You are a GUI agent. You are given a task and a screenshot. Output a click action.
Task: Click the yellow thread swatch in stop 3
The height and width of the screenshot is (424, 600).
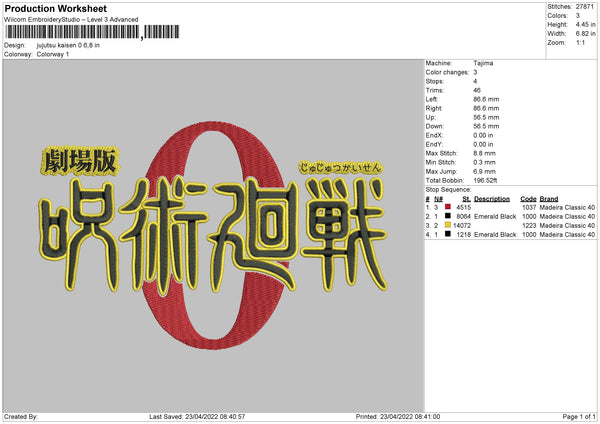(x=448, y=225)
